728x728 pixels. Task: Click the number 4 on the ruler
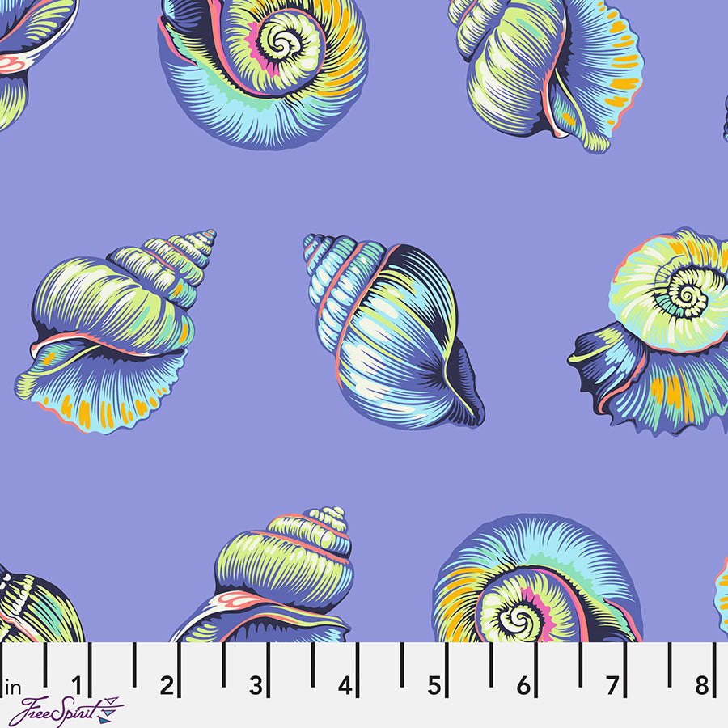[345, 686]
